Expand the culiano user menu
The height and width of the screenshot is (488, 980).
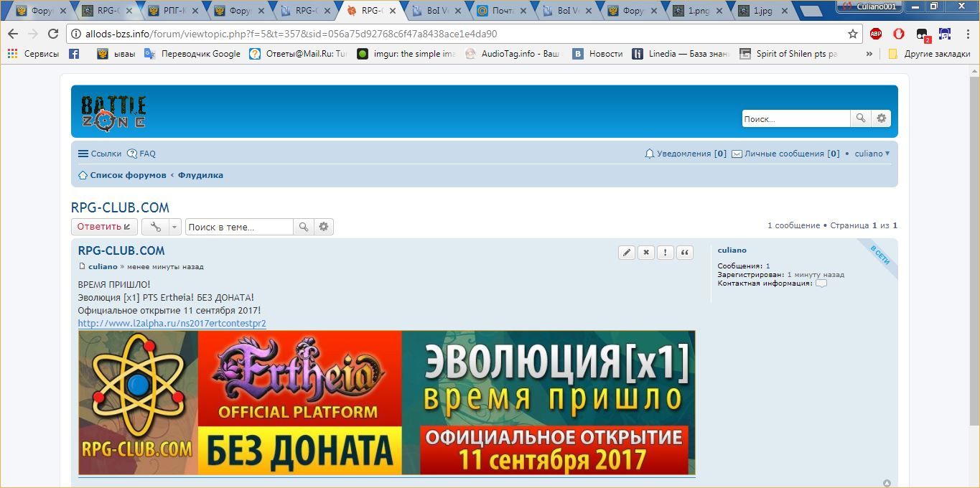tap(872, 154)
